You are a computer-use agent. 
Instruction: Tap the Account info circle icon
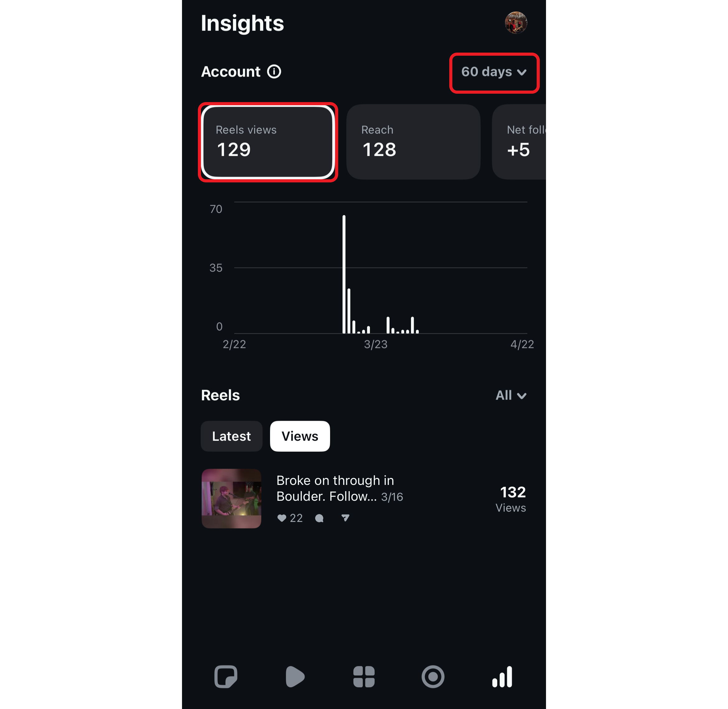[x=274, y=72]
